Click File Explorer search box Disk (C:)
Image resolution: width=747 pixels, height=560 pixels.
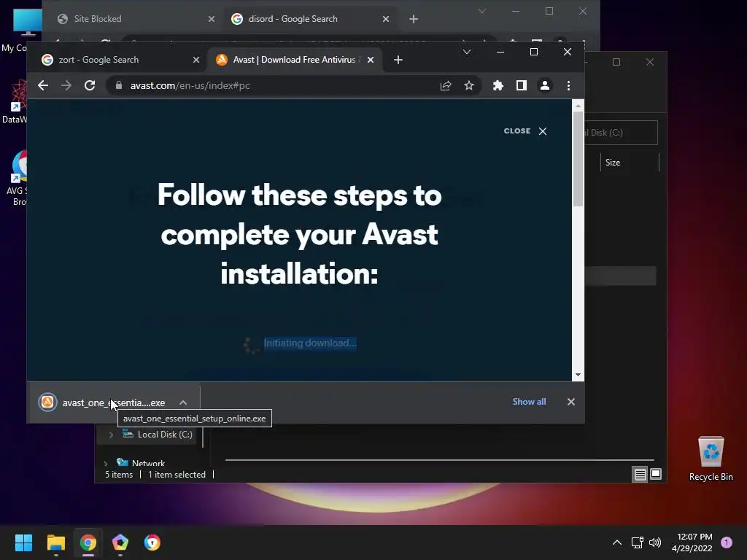click(x=621, y=133)
